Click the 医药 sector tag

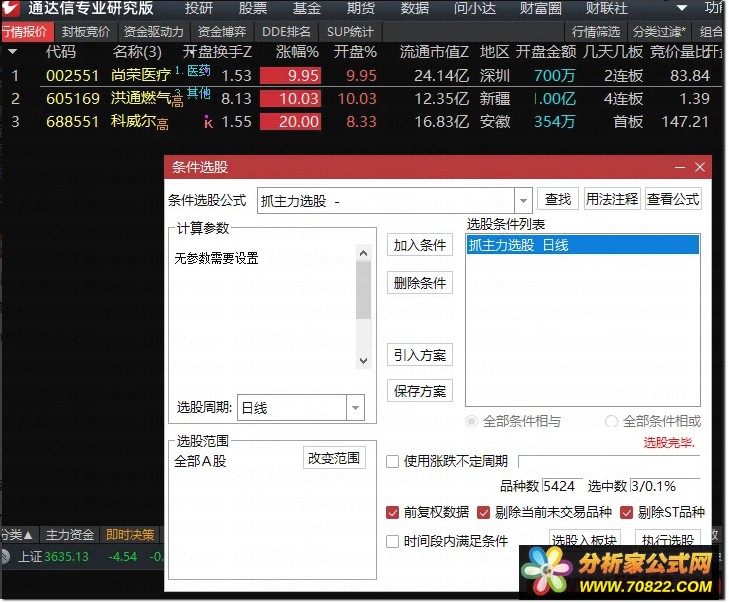199,70
